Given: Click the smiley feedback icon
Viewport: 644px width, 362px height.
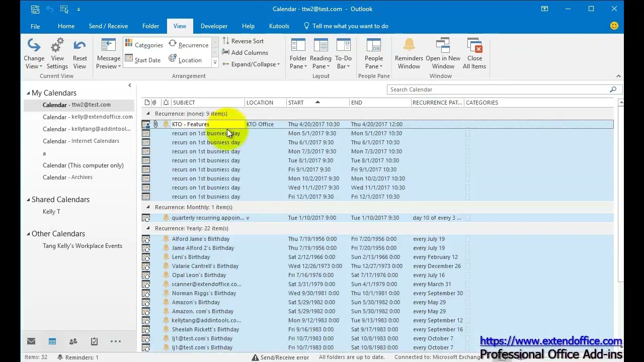Looking at the screenshot, I should click(614, 26).
